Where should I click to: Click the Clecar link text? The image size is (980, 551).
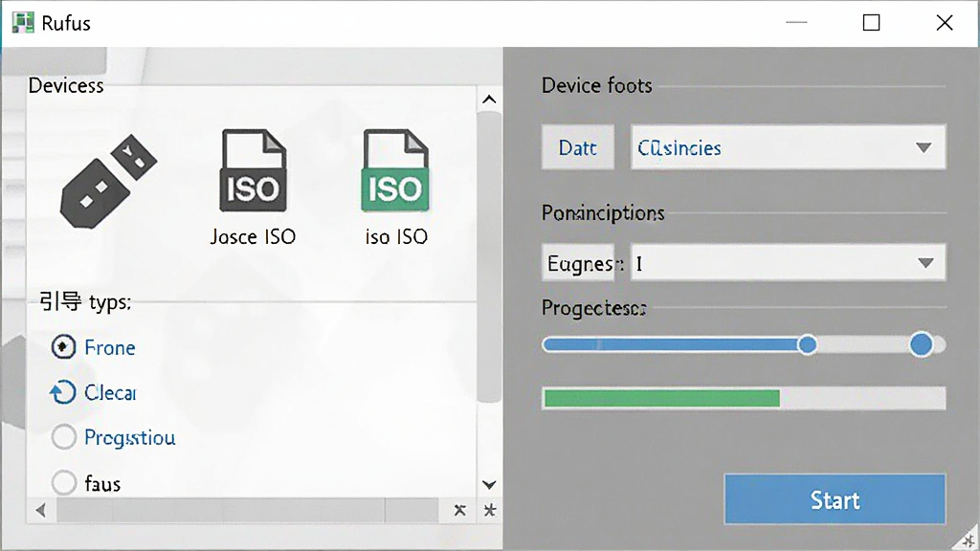[x=110, y=393]
